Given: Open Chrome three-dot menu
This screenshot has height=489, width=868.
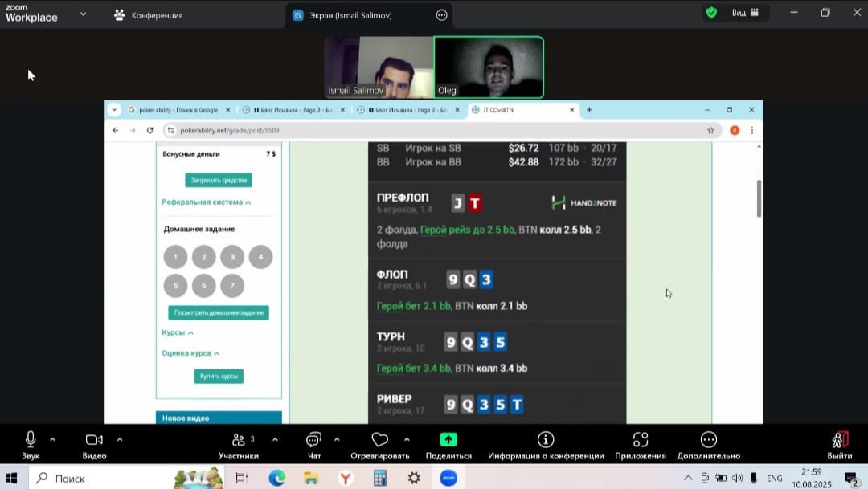Looking at the screenshot, I should (751, 131).
